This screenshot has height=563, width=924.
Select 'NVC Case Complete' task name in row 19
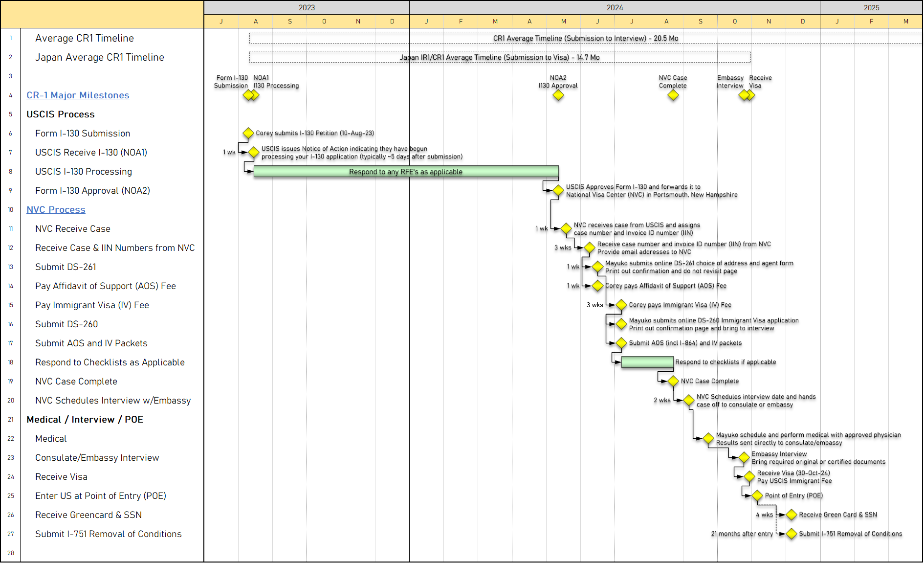76,382
